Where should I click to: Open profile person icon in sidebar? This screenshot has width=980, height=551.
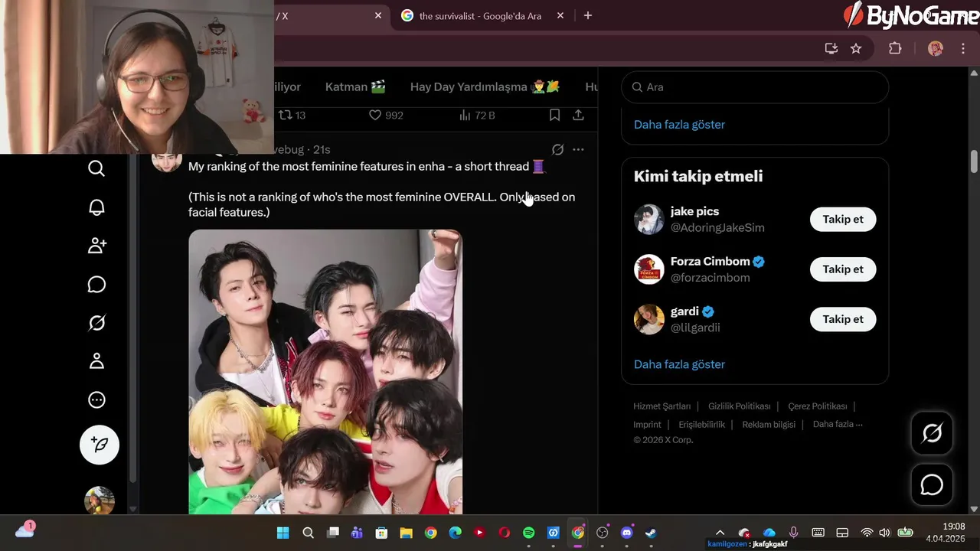(96, 361)
